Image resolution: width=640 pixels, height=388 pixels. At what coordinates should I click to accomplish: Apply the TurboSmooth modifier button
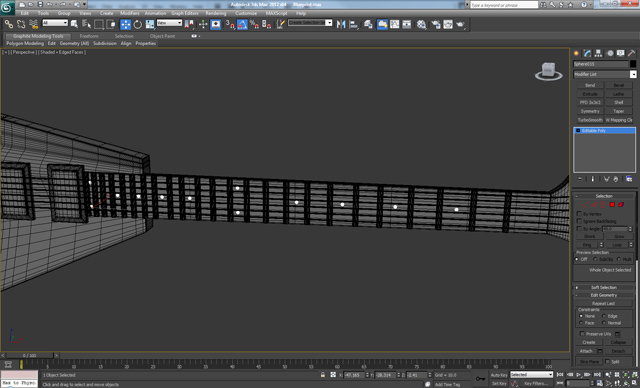tap(590, 120)
